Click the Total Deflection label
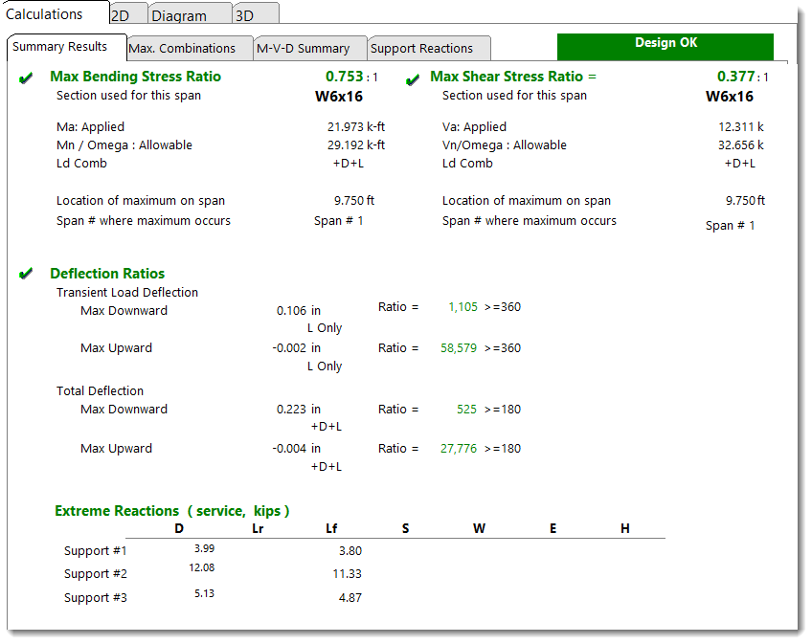This screenshot has height=644, width=812. pyautogui.click(x=100, y=390)
